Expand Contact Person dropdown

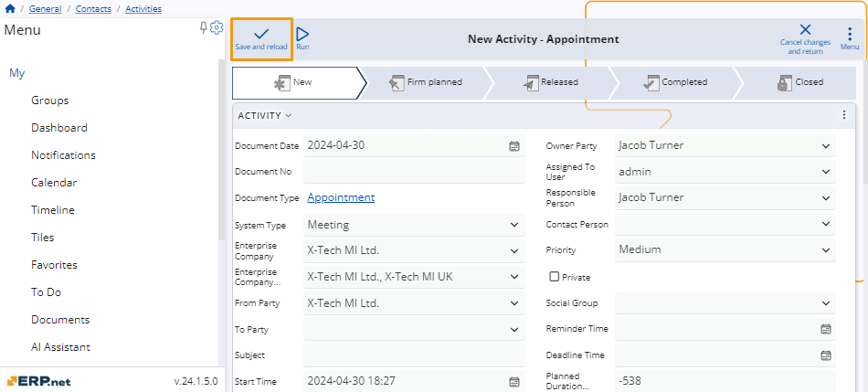[x=825, y=224]
